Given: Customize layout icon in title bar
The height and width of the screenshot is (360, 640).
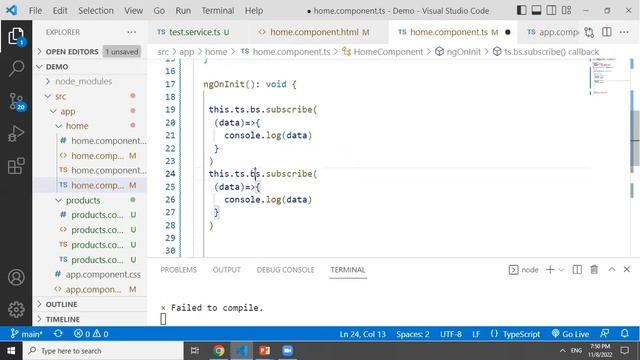Looking at the screenshot, I should (x=567, y=10).
